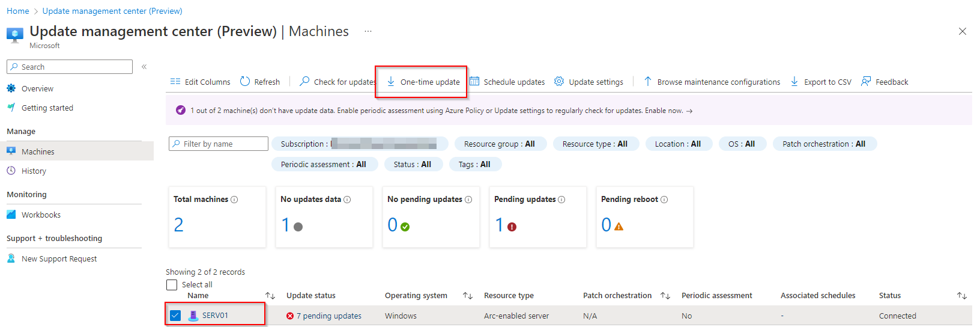980x327 pixels.
Task: Click the Workbooks chart icon
Action: pyautogui.click(x=11, y=215)
